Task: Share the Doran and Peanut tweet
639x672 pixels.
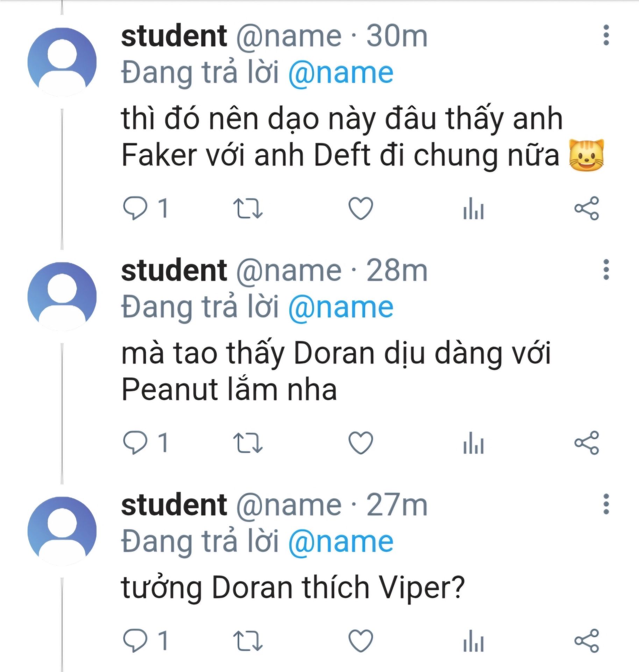Action: (x=587, y=443)
